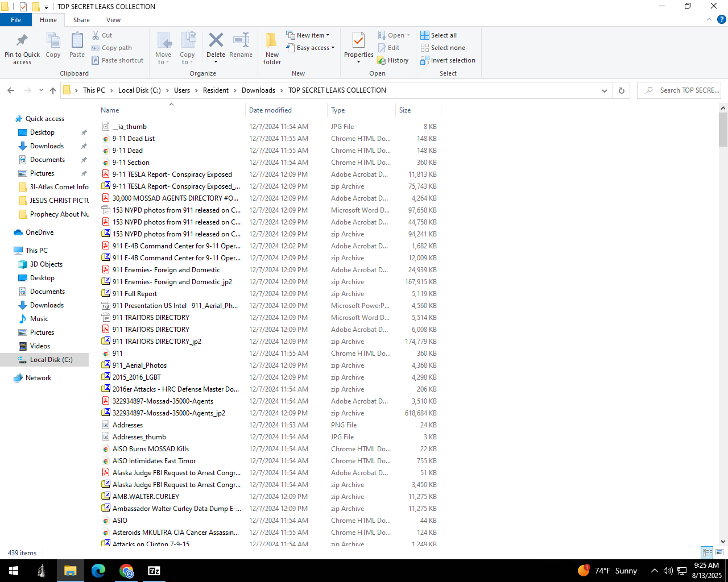This screenshot has height=582, width=728.
Task: Sort files by Date modified column
Action: click(x=287, y=110)
